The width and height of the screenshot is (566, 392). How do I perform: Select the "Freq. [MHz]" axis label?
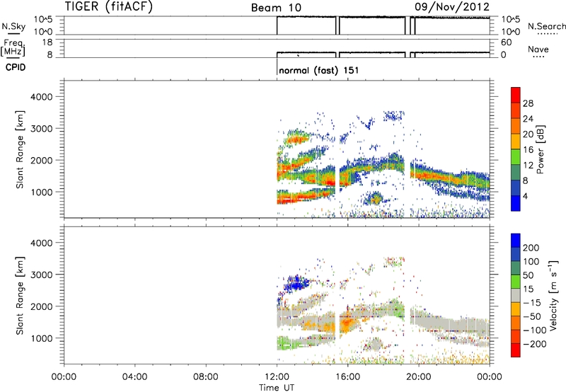pos(13,48)
